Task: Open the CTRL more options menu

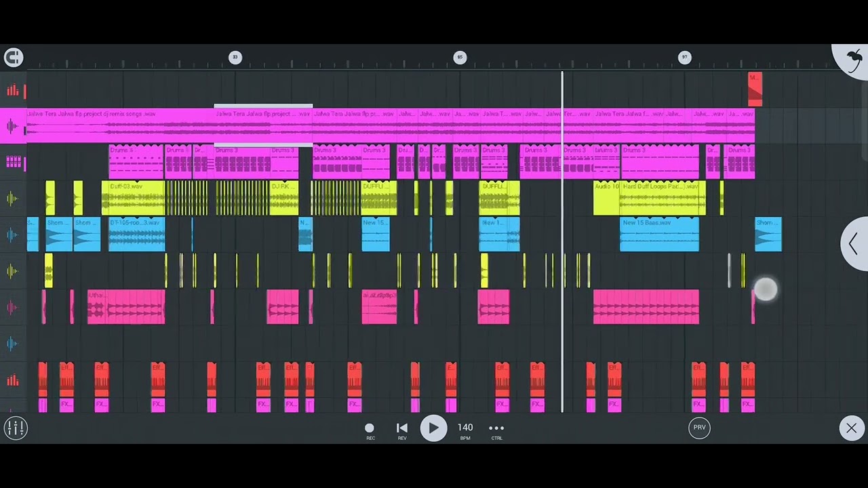Action: point(496,430)
